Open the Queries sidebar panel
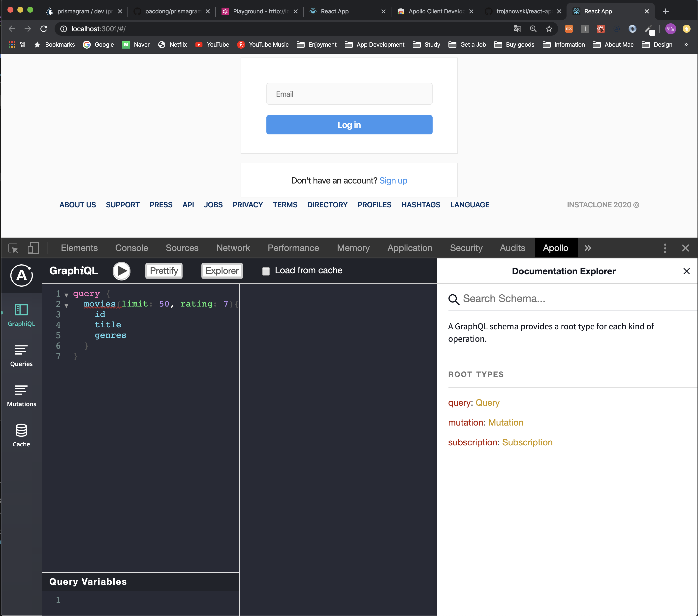 pyautogui.click(x=21, y=355)
